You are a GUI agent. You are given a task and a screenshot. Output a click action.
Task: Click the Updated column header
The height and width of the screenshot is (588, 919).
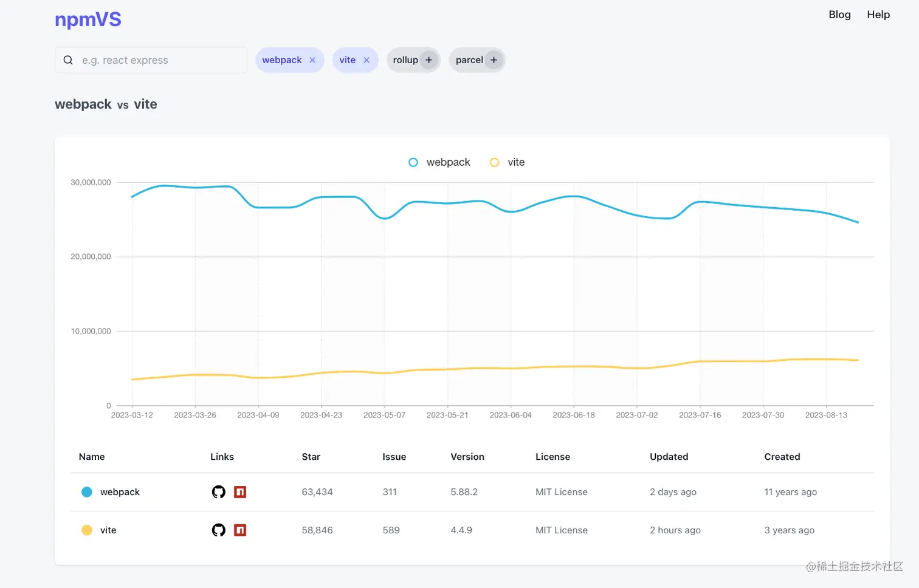point(669,457)
